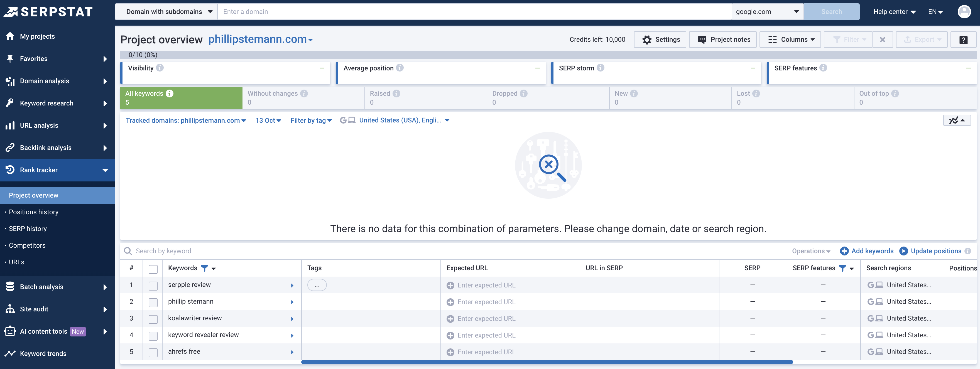This screenshot has height=369, width=980.
Task: Check the keyword revealer review row checkbox
Action: click(153, 336)
